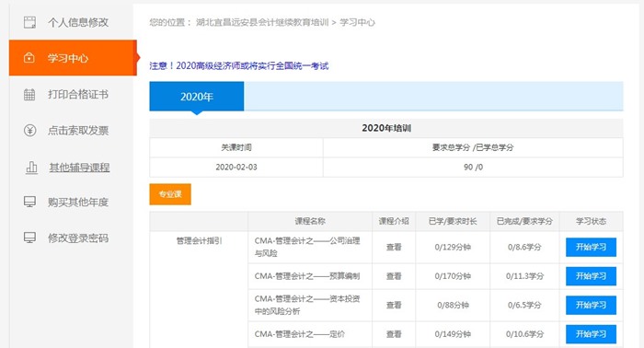
Task: Click 湖北宜昌远安县会计继续教育培训 breadcrumb
Action: (x=262, y=22)
